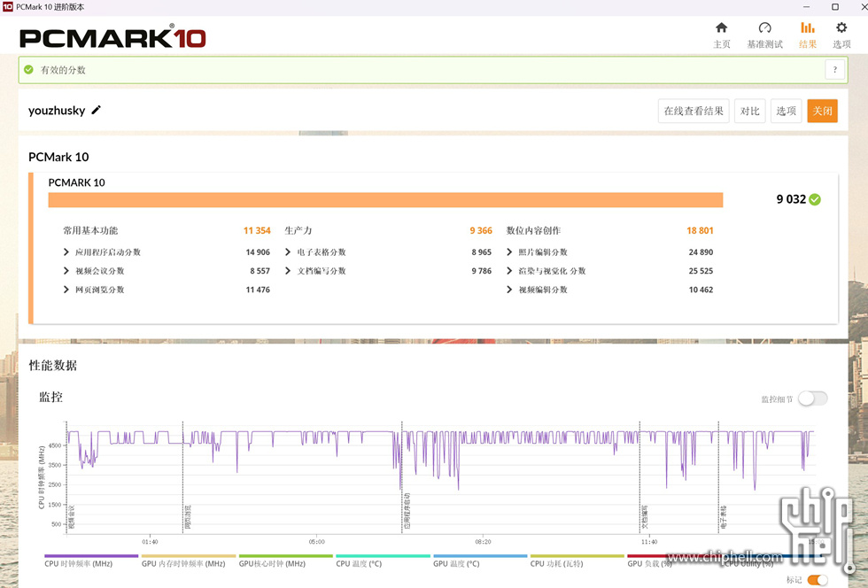
Task: Click the 有效的分数 banner text
Action: [x=63, y=70]
